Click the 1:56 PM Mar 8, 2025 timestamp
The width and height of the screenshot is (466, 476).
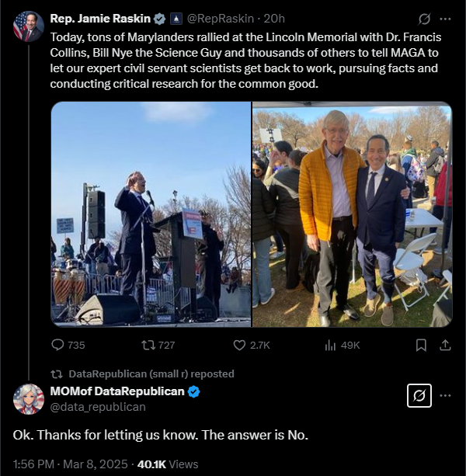70,464
